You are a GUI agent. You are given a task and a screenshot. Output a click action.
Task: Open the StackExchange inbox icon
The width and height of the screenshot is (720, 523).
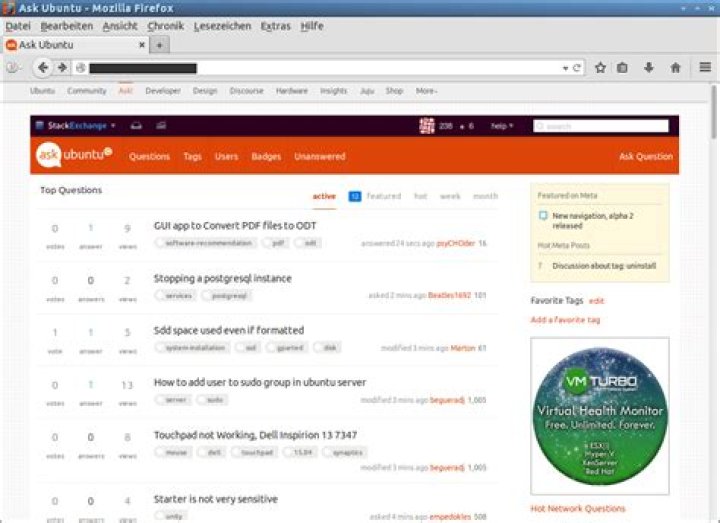(x=136, y=125)
